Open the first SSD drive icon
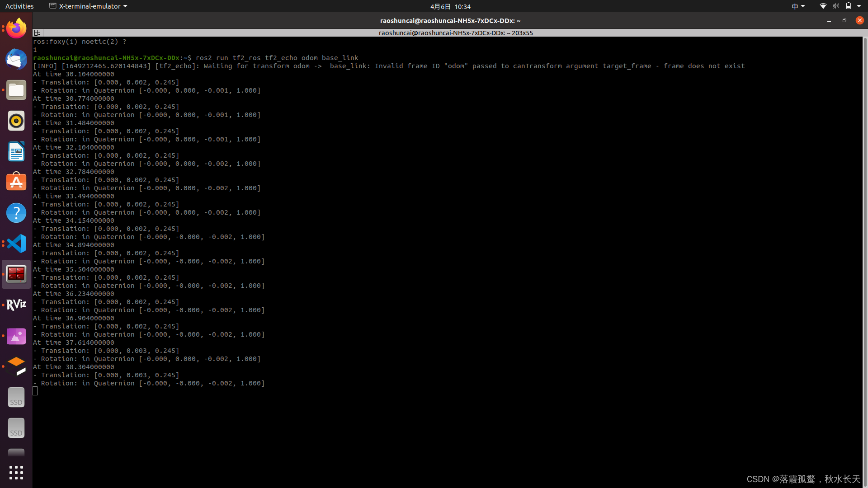 pos(16,397)
